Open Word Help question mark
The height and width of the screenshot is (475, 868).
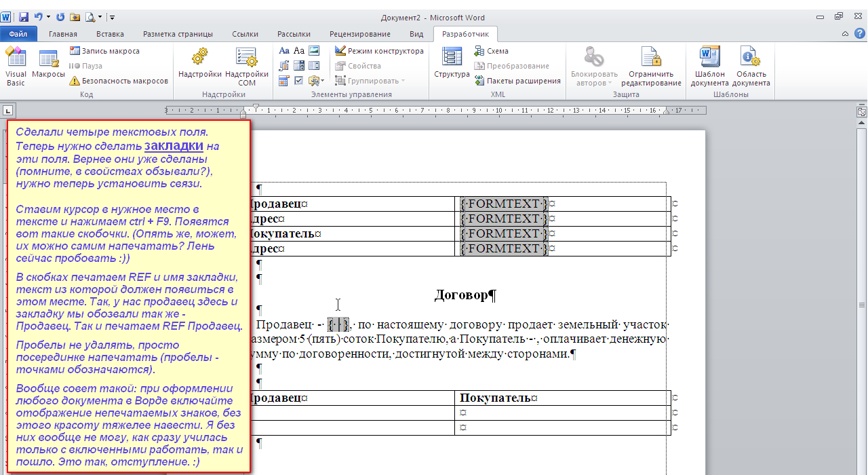859,33
